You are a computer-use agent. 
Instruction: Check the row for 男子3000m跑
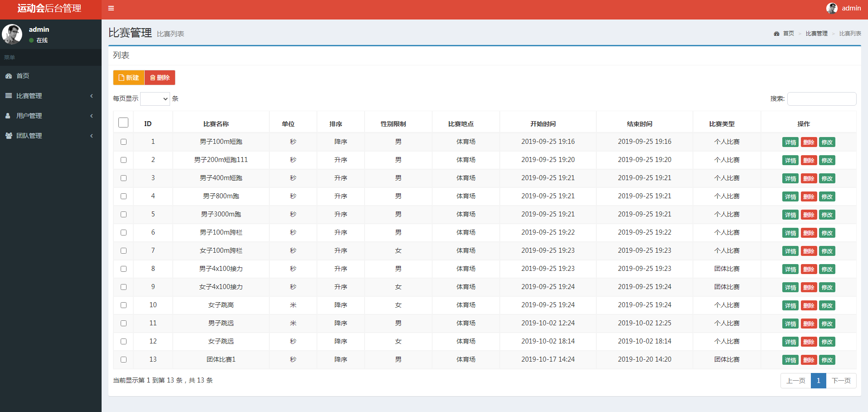123,214
